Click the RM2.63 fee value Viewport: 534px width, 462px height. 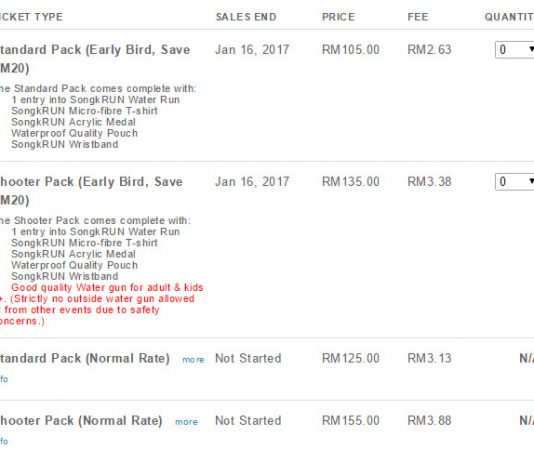click(x=429, y=50)
